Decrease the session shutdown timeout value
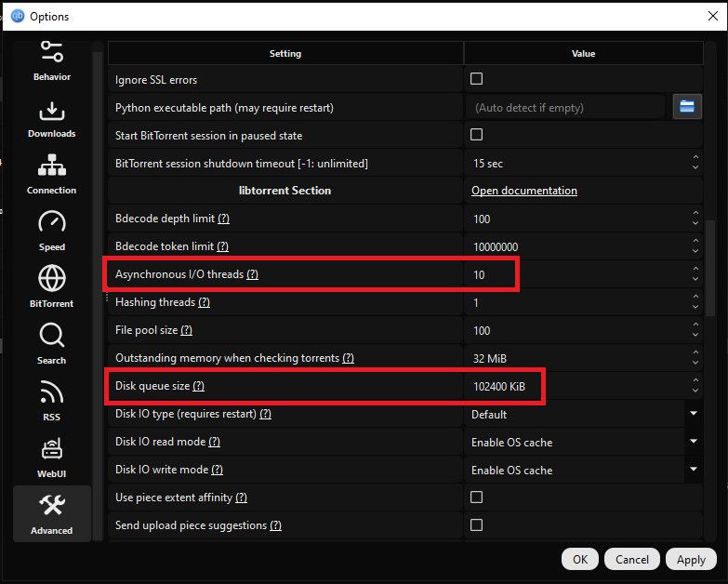The image size is (728, 584). point(695,167)
